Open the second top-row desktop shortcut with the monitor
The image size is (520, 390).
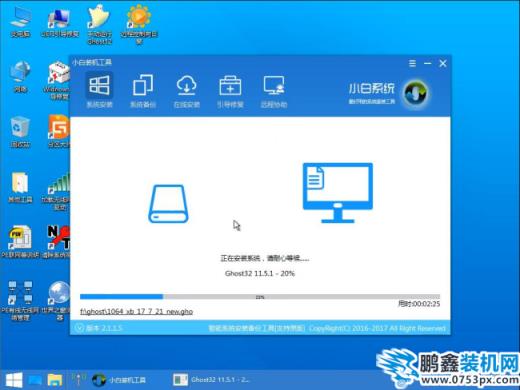60,22
